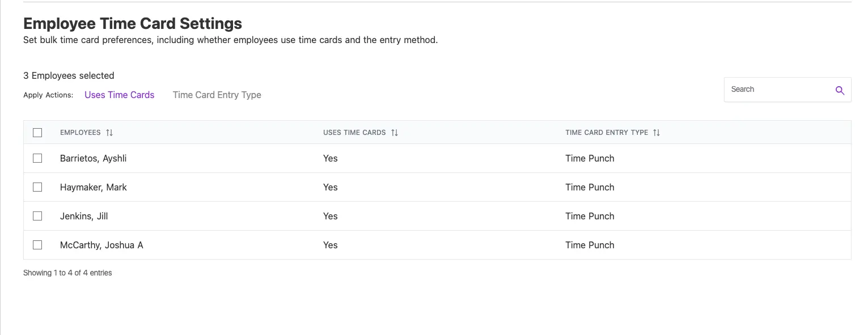Select the row for Barrietos, Ayshli

(x=93, y=158)
